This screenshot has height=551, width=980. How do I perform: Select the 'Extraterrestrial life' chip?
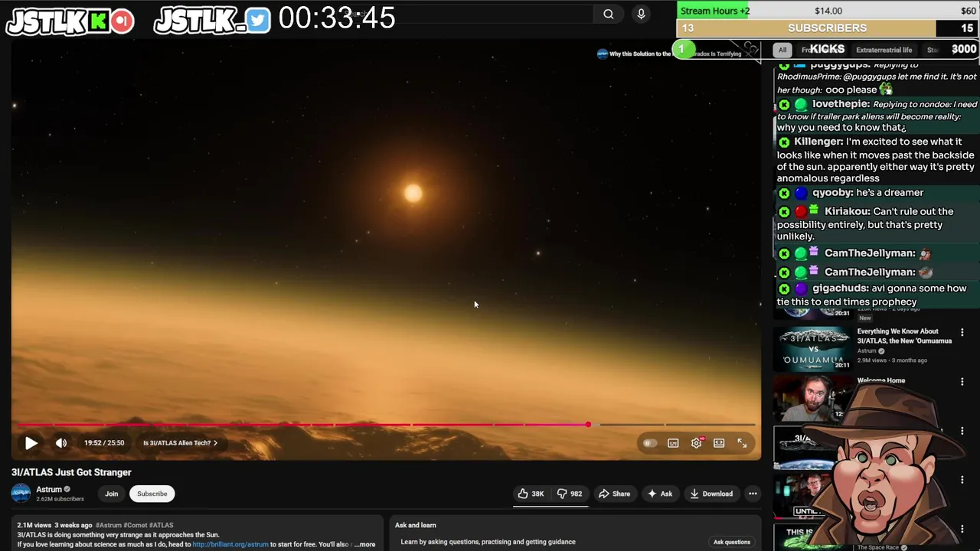(x=884, y=50)
